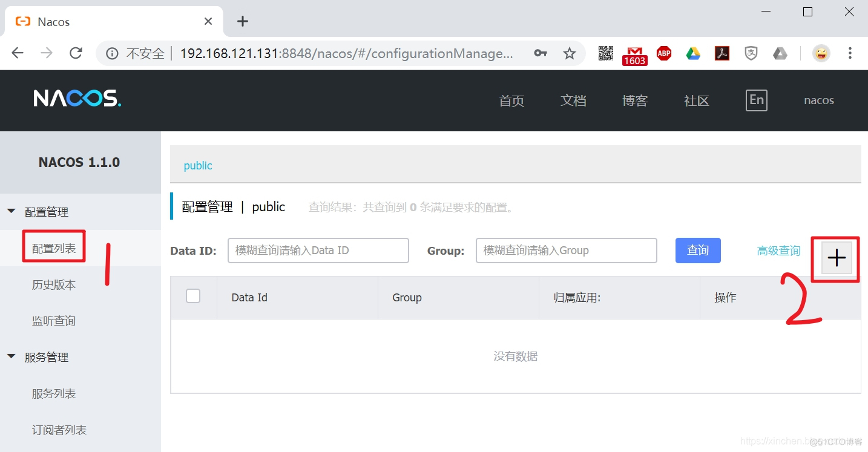
Task: Open the shield extension icon
Action: tap(751, 53)
